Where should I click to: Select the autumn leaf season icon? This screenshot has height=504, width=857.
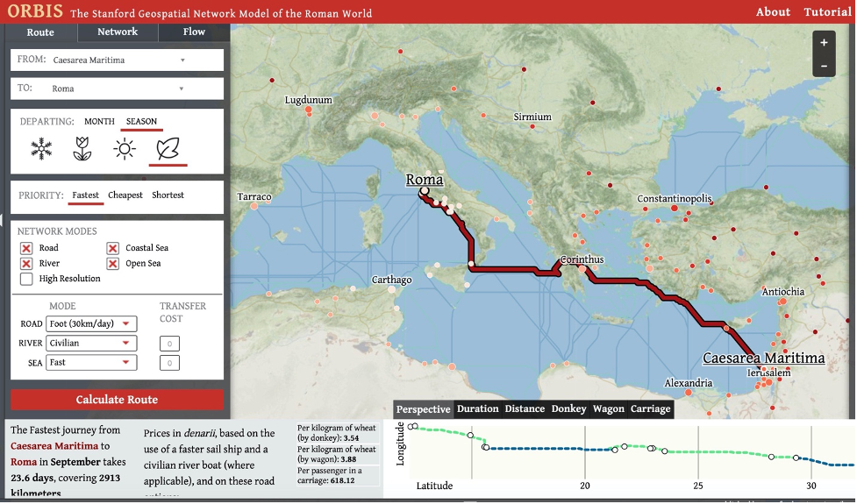click(x=168, y=148)
